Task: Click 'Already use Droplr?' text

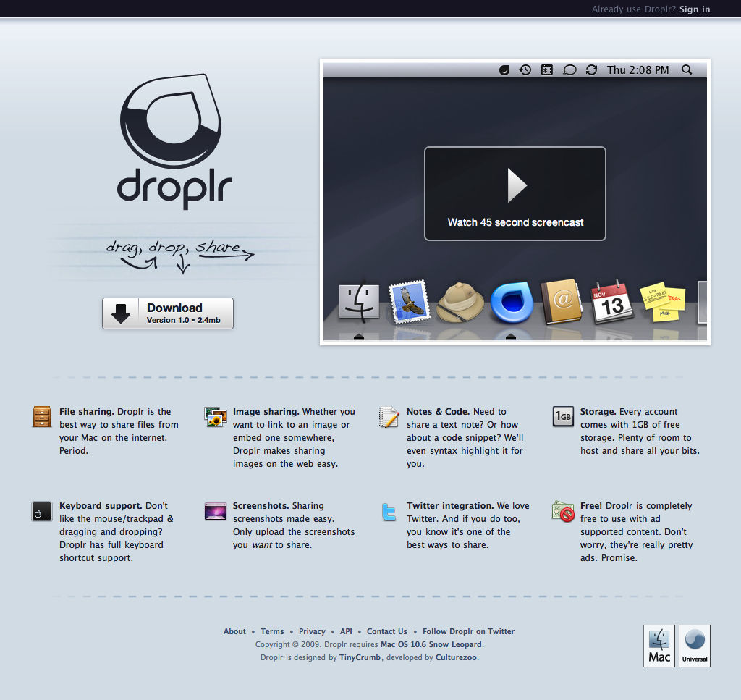Action: (634, 9)
